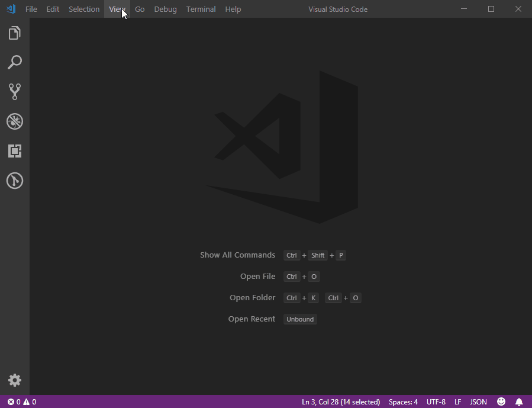Open the Selection menu
Viewport: 532px width, 408px height.
pos(83,9)
